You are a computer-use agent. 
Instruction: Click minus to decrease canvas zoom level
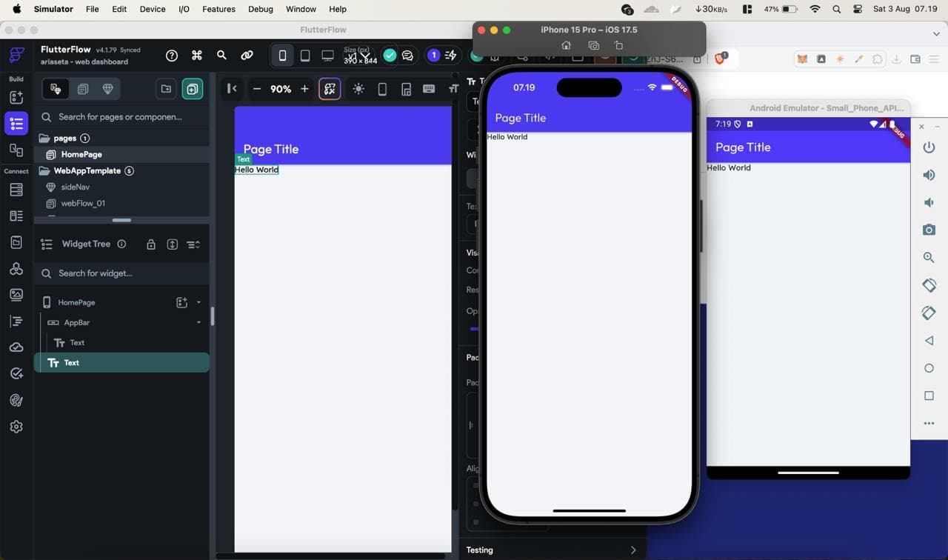[x=257, y=88]
